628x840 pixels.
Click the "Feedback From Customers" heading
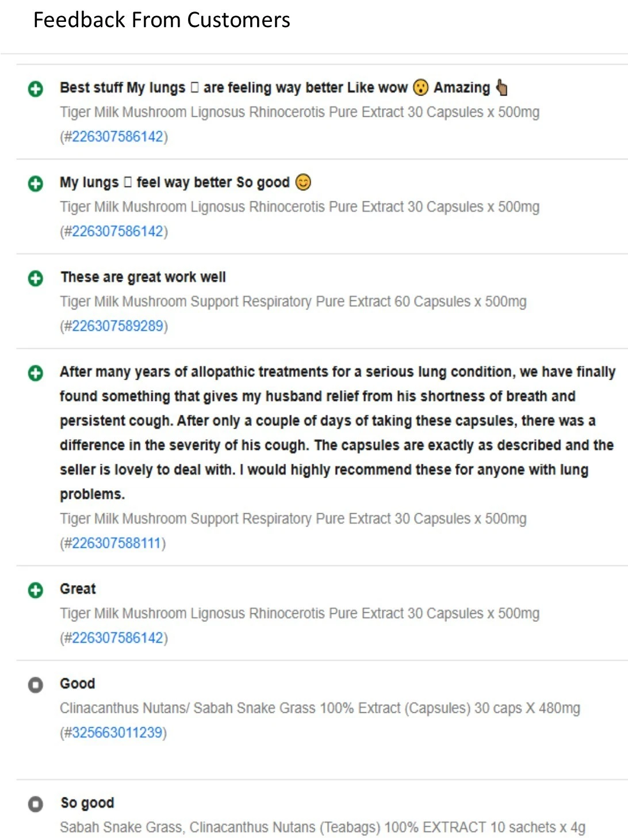[x=162, y=20]
